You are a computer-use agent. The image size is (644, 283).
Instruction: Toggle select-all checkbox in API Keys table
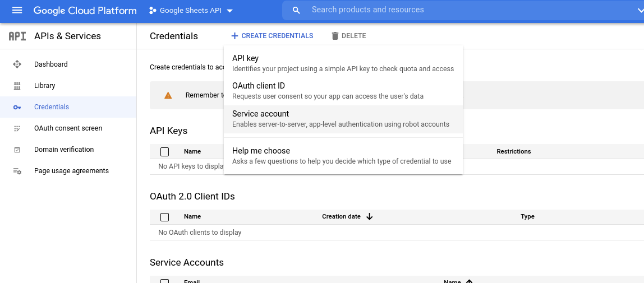tap(165, 152)
